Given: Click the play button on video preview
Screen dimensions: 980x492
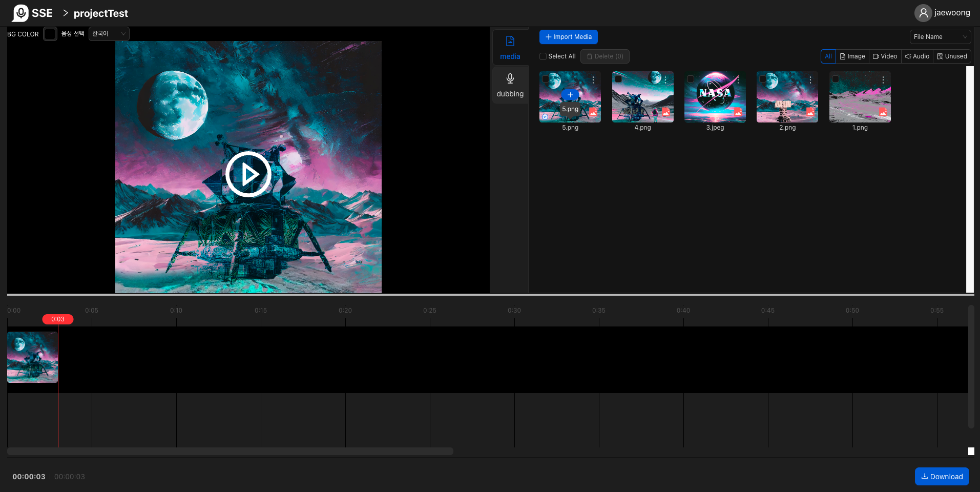Looking at the screenshot, I should [248, 174].
